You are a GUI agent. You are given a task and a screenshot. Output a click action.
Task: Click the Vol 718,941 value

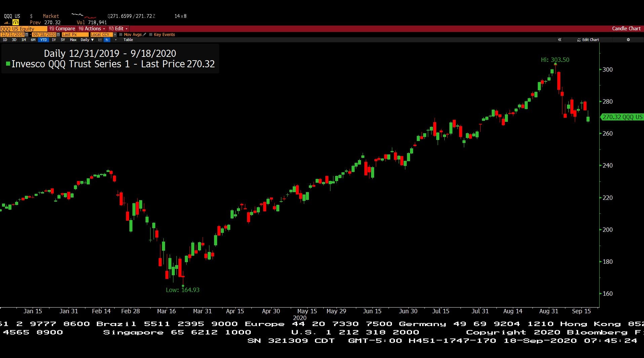(x=92, y=23)
